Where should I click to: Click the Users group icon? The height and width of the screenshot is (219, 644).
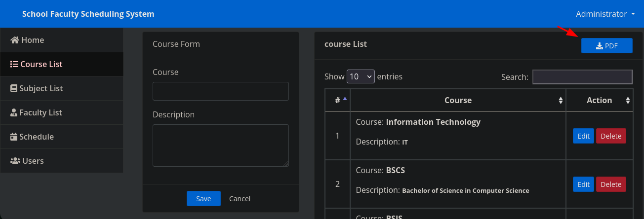15,161
